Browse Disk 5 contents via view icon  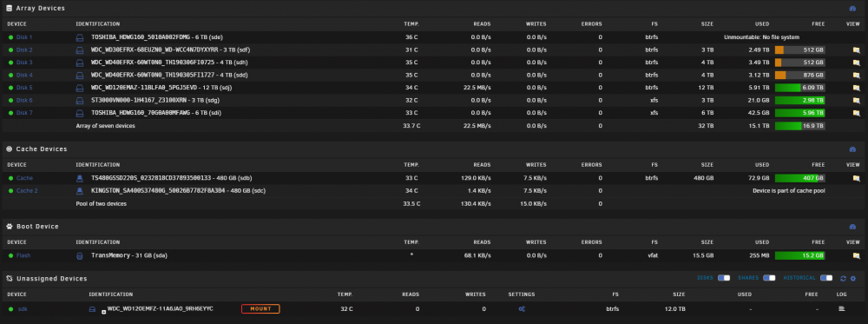(x=856, y=88)
